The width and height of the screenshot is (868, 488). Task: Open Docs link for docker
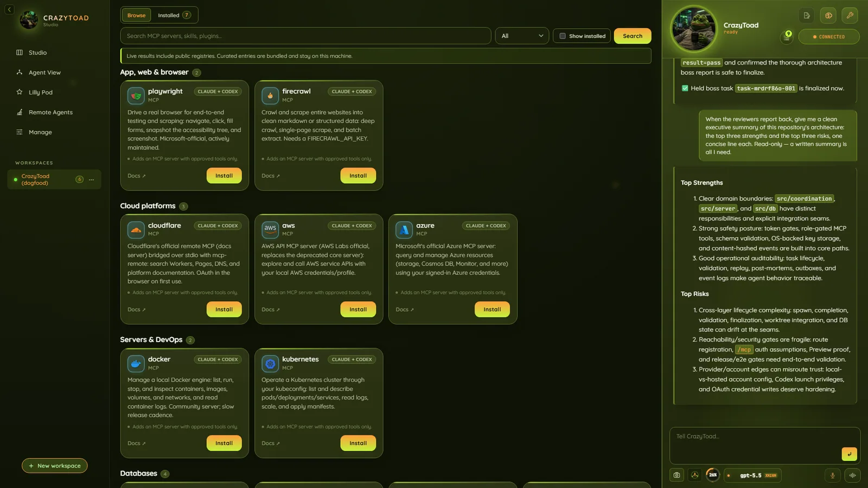[137, 444]
